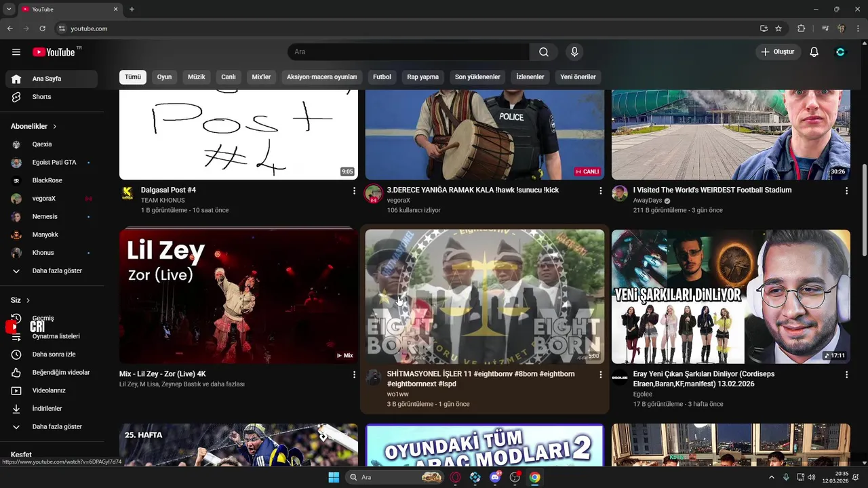
Task: Click the wo1ww channel name
Action: point(397,394)
